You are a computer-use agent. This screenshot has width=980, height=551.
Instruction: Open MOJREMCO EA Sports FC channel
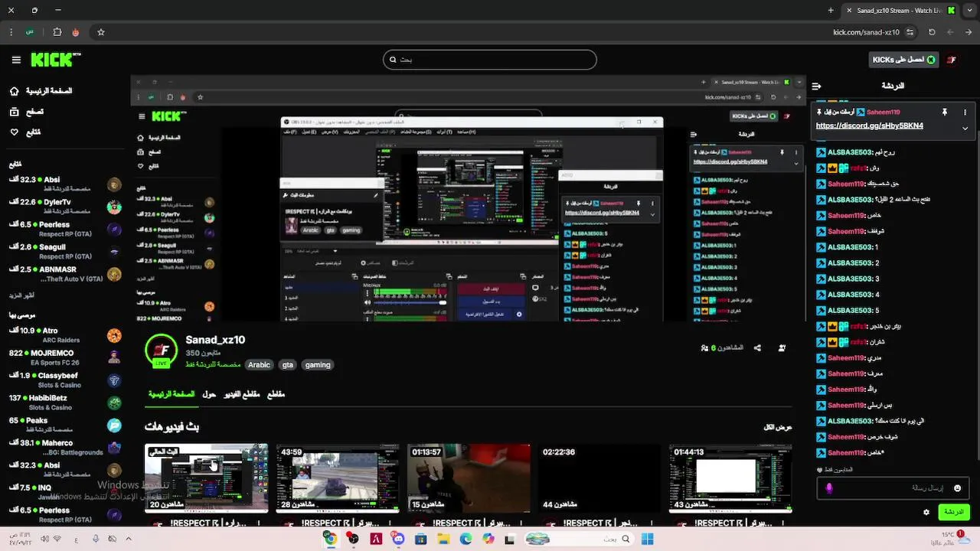[65, 357]
